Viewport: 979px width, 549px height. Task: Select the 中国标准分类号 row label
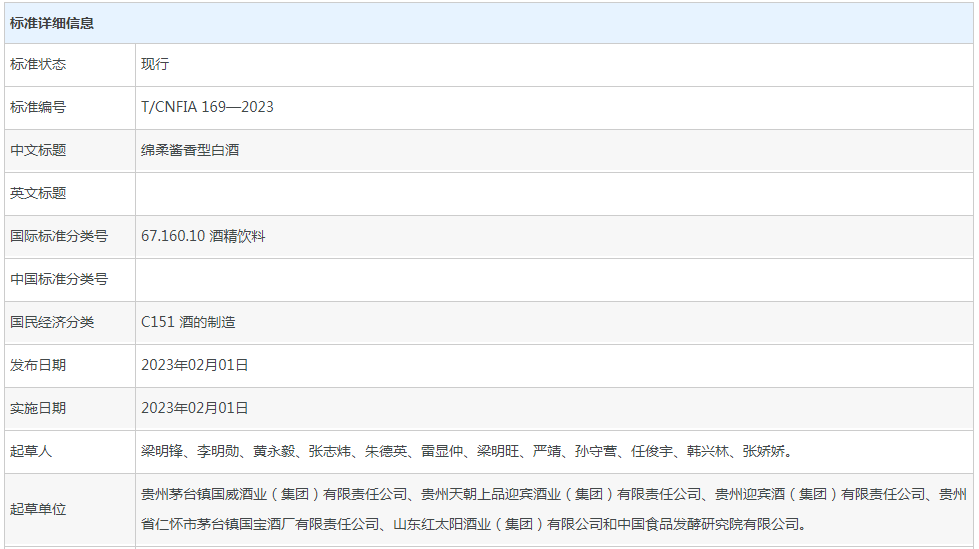(x=59, y=279)
